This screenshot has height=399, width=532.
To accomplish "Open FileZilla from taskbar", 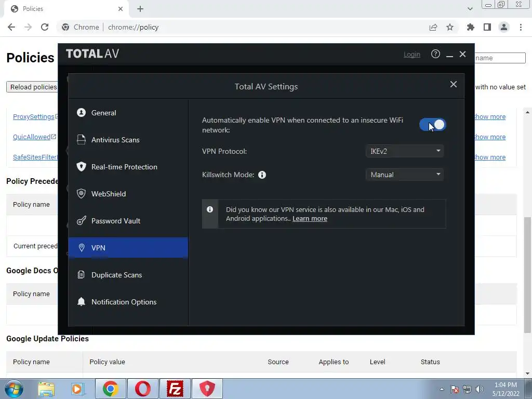I will 175,389.
